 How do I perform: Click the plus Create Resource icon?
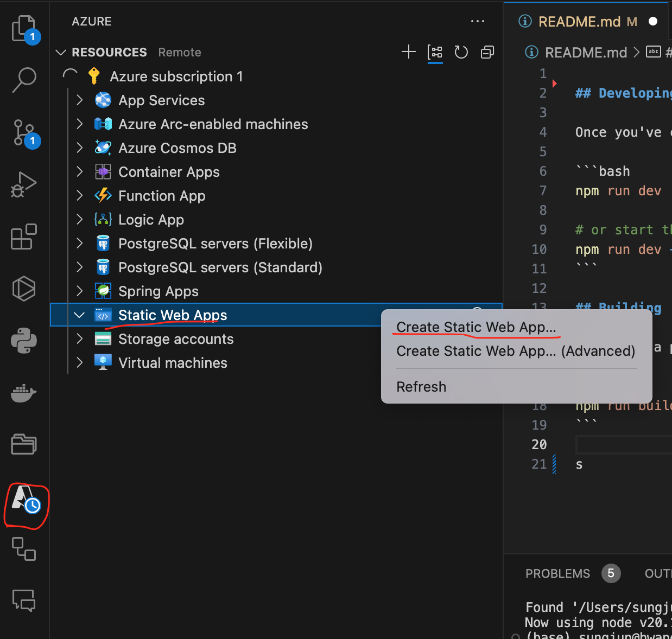(x=409, y=52)
